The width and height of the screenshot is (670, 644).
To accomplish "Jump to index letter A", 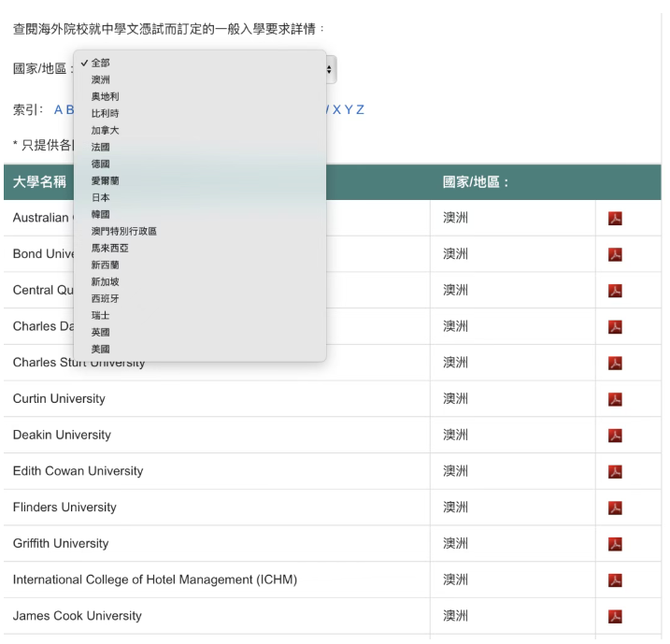I will point(58,109).
